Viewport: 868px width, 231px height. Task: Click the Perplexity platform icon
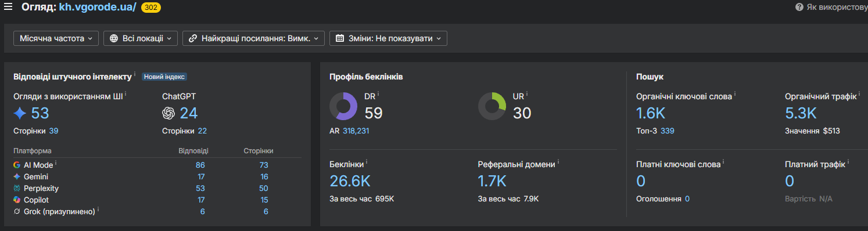(17, 188)
